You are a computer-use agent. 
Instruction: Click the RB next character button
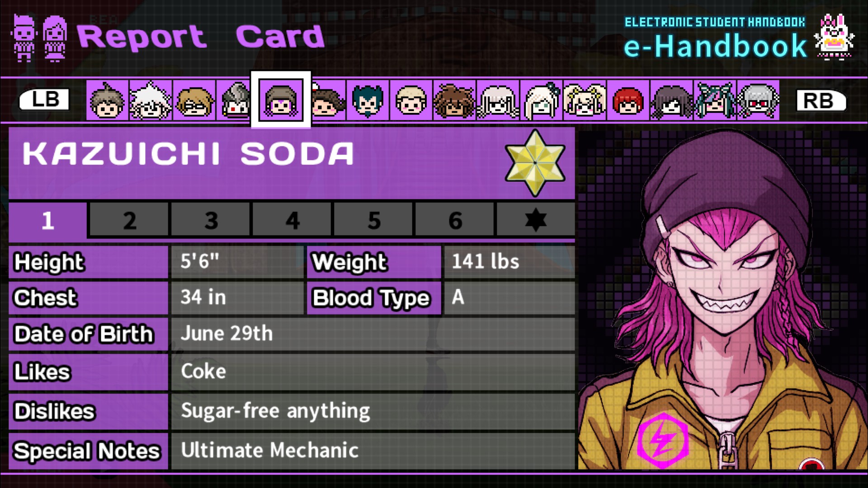[x=821, y=100]
